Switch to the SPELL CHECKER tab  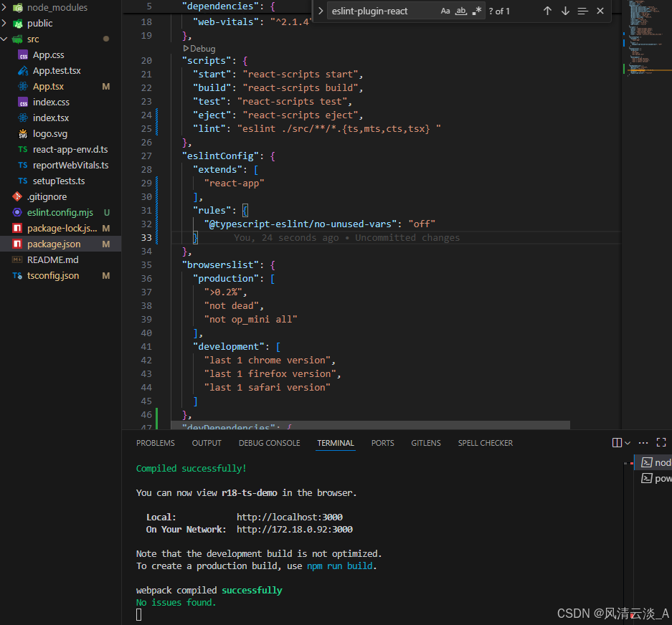pos(485,443)
